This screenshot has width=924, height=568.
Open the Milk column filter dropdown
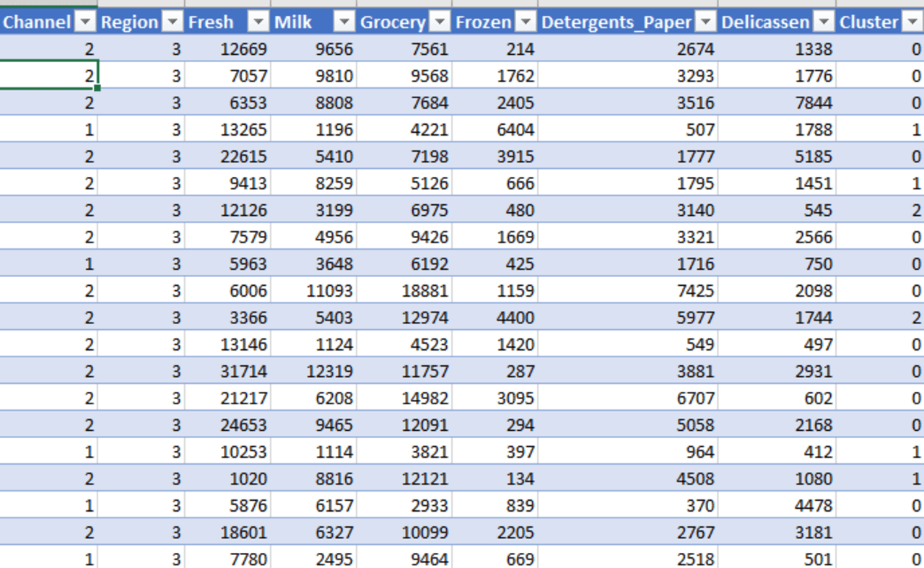click(x=345, y=22)
